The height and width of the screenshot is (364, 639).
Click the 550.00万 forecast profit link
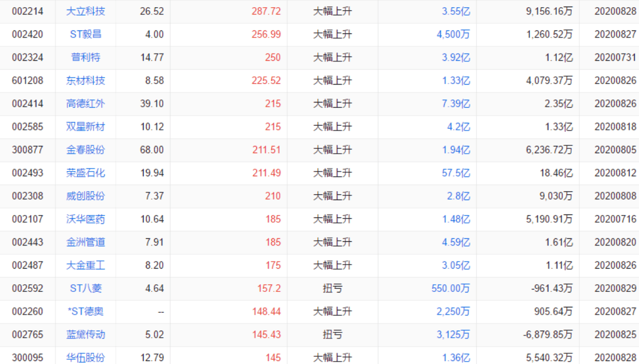pyautogui.click(x=451, y=288)
